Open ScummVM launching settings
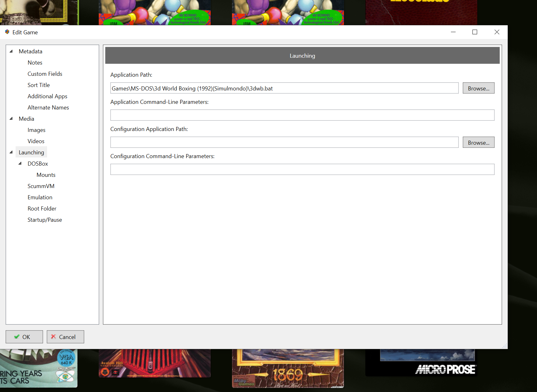The height and width of the screenshot is (392, 537). point(41,186)
